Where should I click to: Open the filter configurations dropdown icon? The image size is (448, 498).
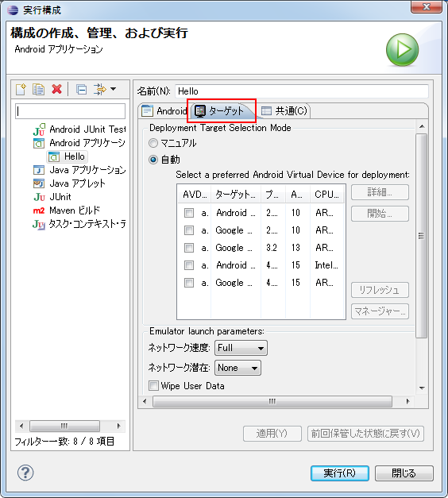click(x=105, y=90)
